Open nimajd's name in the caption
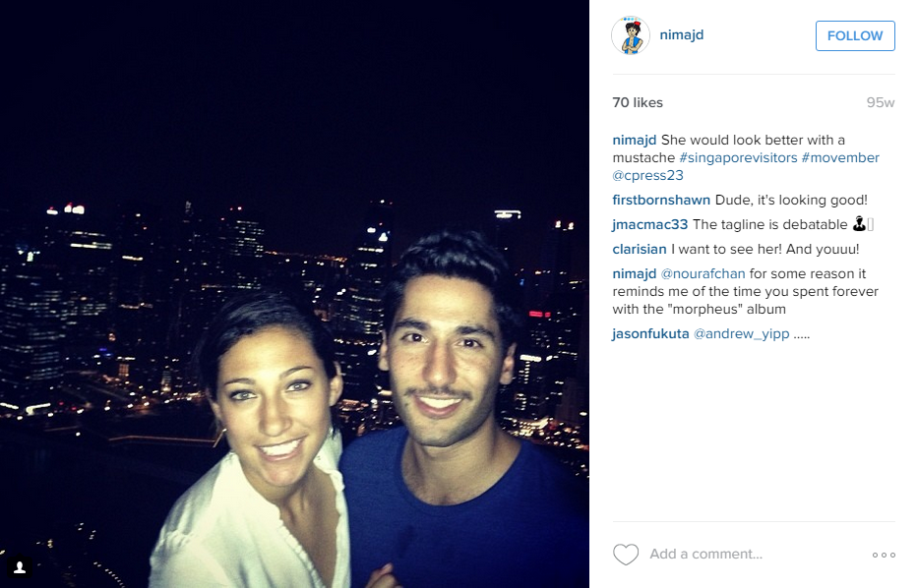This screenshot has width=917, height=588. coord(634,141)
